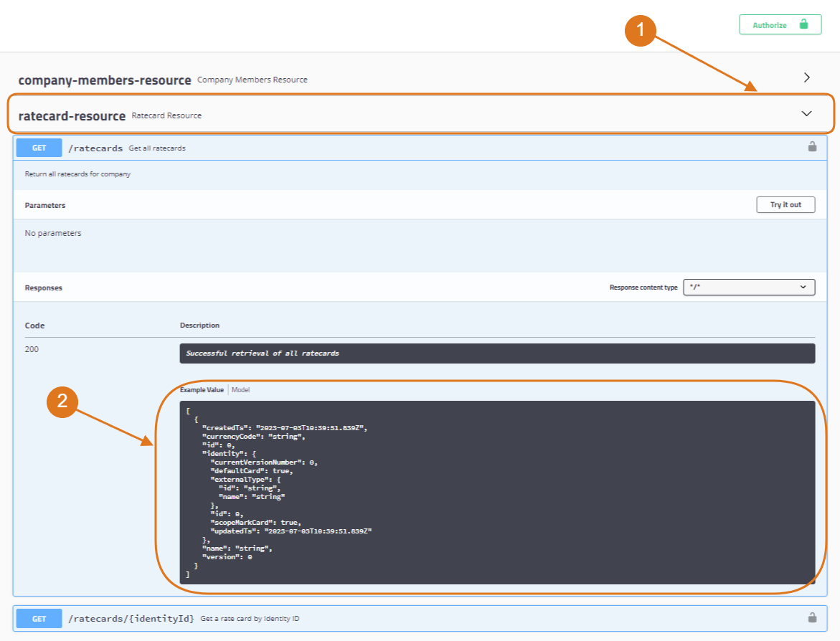The width and height of the screenshot is (840, 641).
Task: Click the Try it out button
Action: 785,204
